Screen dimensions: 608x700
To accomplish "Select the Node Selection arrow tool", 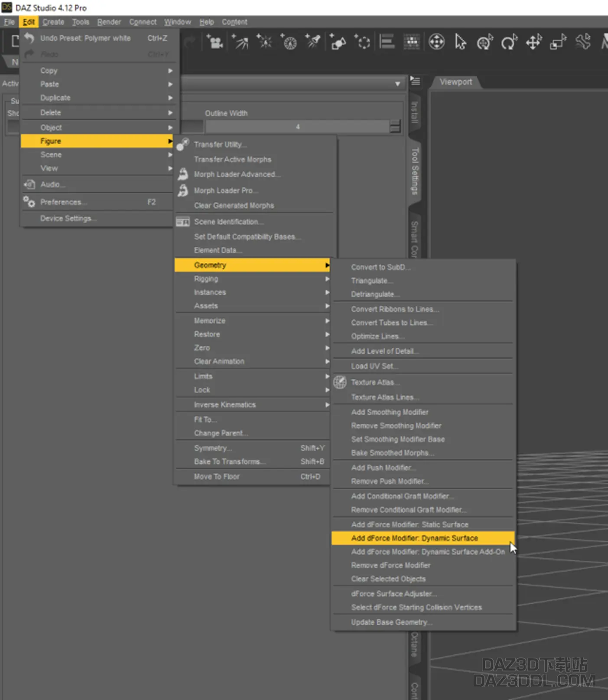I will (460, 42).
